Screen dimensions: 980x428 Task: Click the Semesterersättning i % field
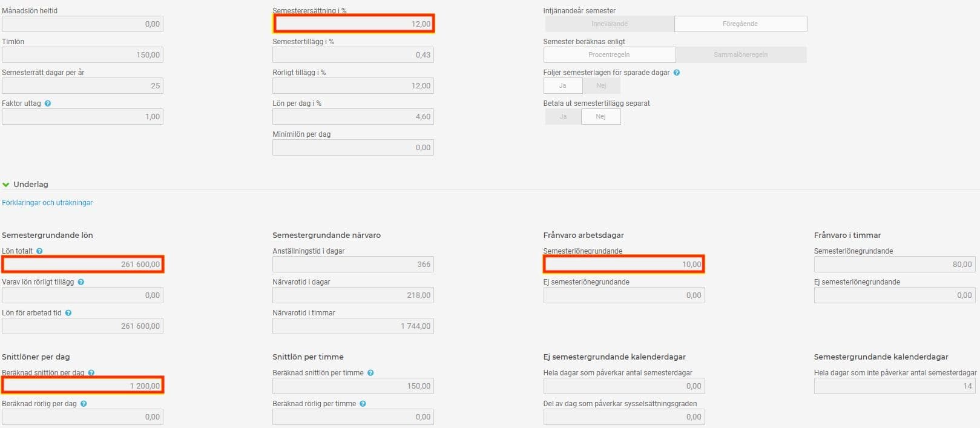(354, 24)
